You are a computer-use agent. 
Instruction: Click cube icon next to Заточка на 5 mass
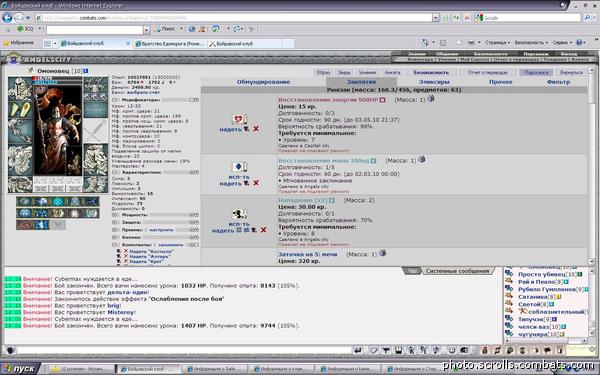[x=382, y=253]
